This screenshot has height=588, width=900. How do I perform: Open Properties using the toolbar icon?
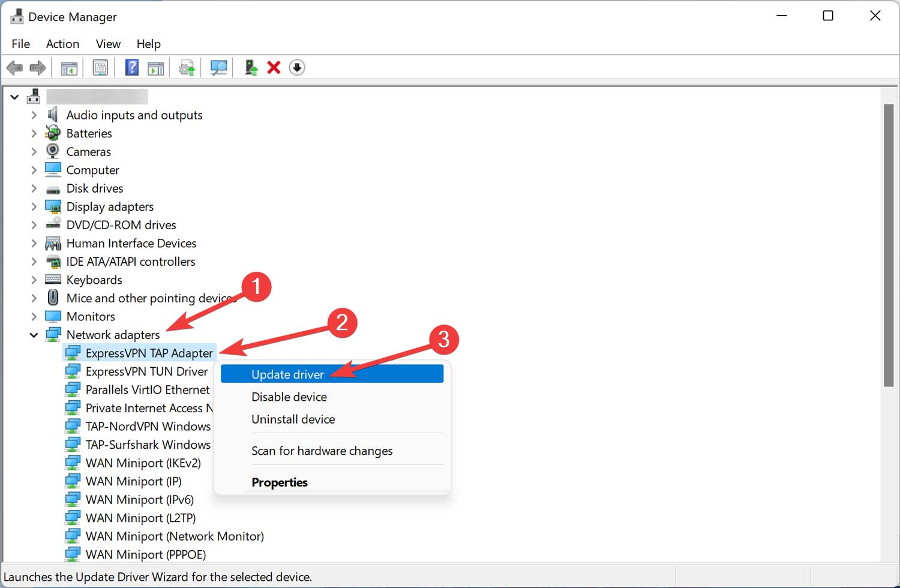(100, 67)
